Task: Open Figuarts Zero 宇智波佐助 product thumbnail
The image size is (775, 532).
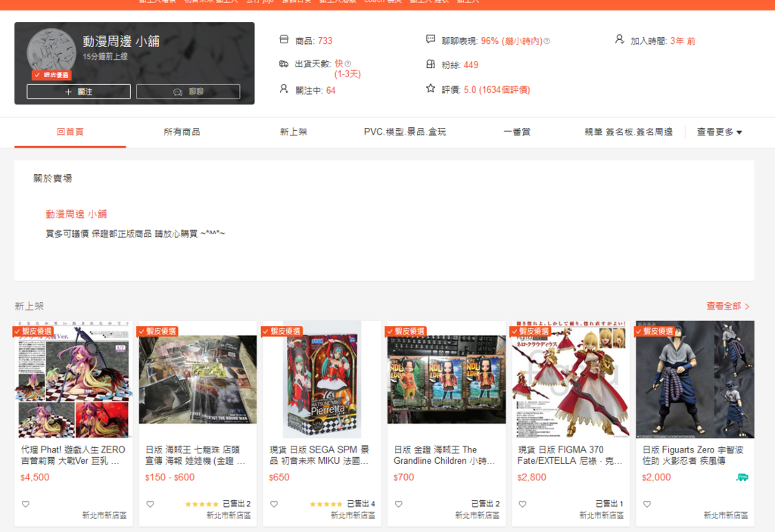Action: 695,379
